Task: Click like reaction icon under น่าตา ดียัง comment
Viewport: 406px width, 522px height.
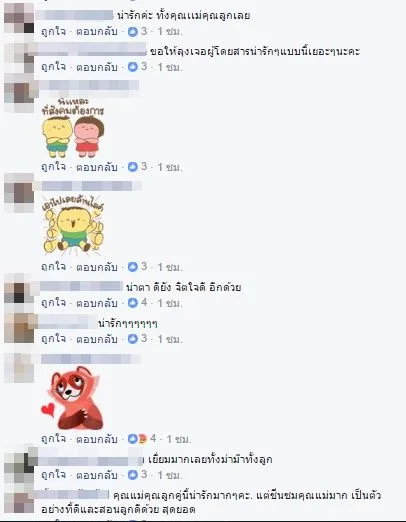Action: tap(133, 303)
